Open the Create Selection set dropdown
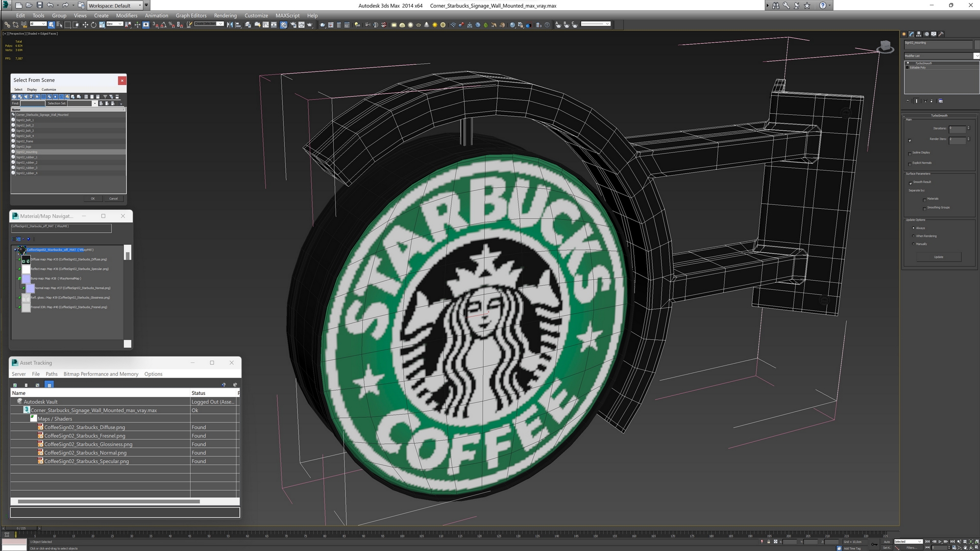Screen dimensions: 980x551 (209, 24)
